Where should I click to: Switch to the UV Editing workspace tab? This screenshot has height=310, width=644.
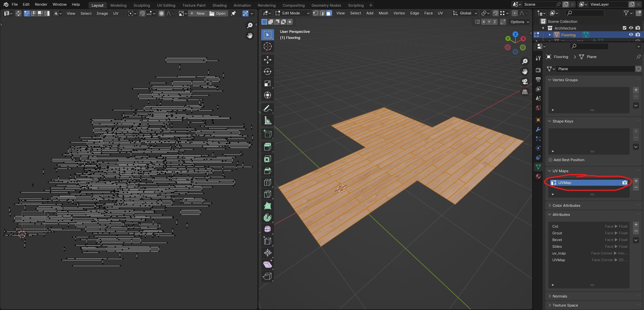166,5
